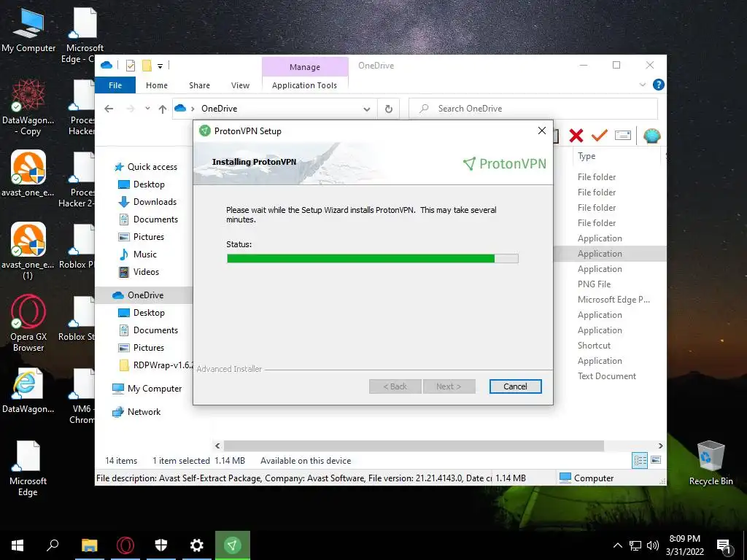Open the Windows Start menu
Screen dimensions: 747x560
click(x=18, y=545)
